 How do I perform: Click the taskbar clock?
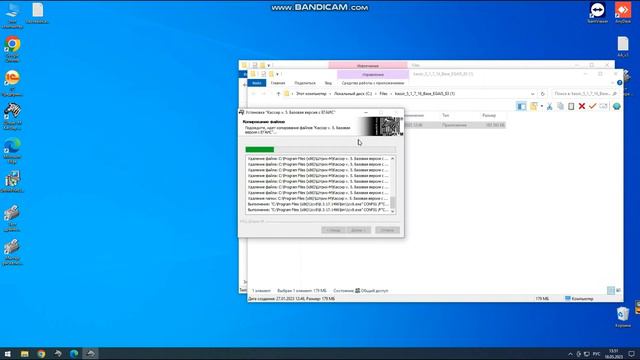[613, 353]
